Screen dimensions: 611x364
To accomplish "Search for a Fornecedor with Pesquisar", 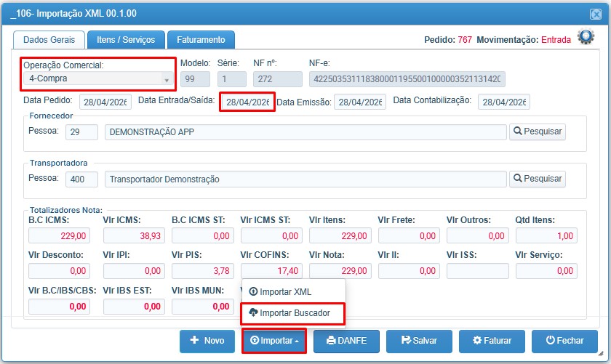I will (x=538, y=132).
